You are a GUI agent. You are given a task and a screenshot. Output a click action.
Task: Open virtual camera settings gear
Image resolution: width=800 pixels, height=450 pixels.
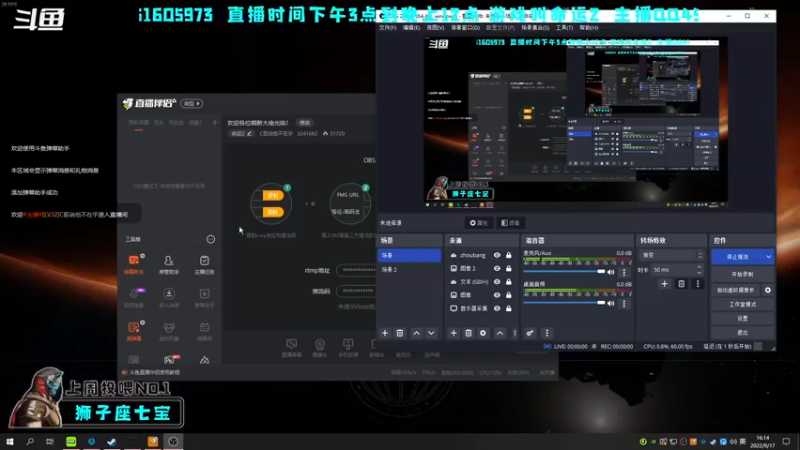[768, 290]
